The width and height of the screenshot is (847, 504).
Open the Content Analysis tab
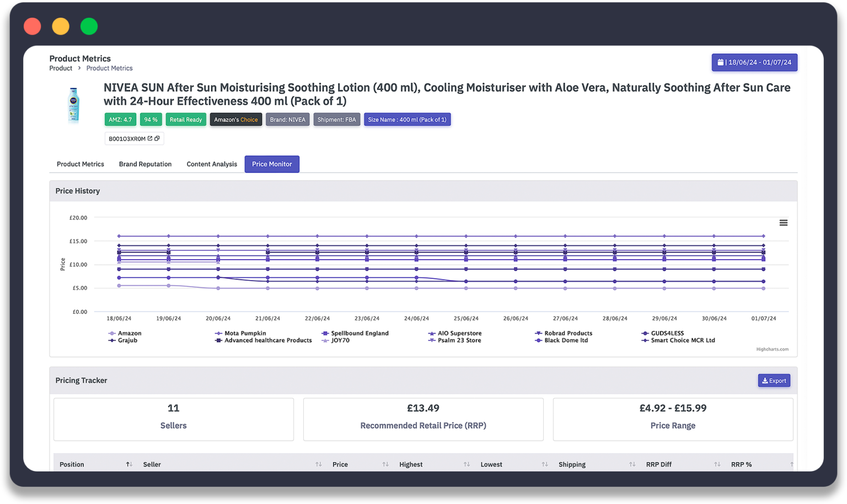pos(212,164)
